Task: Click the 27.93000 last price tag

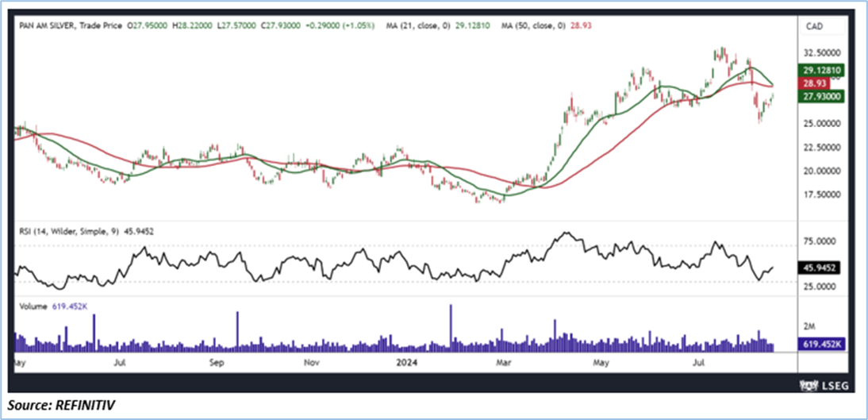Action: click(x=821, y=96)
